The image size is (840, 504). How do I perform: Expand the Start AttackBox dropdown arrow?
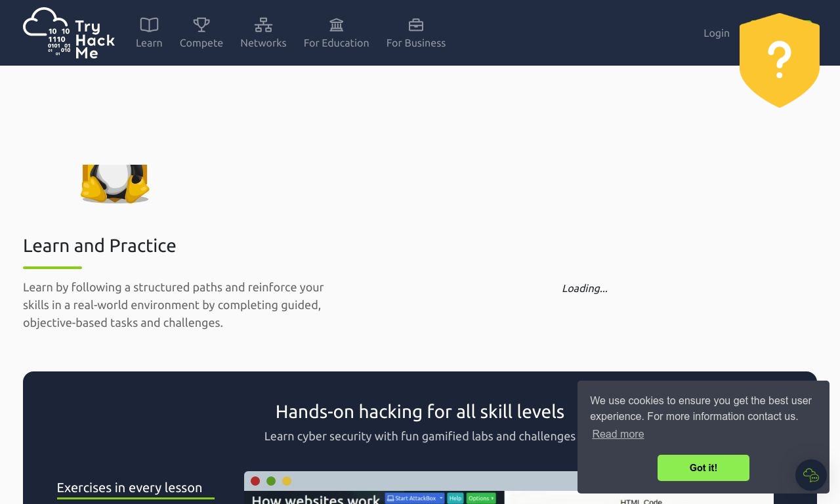(442, 498)
